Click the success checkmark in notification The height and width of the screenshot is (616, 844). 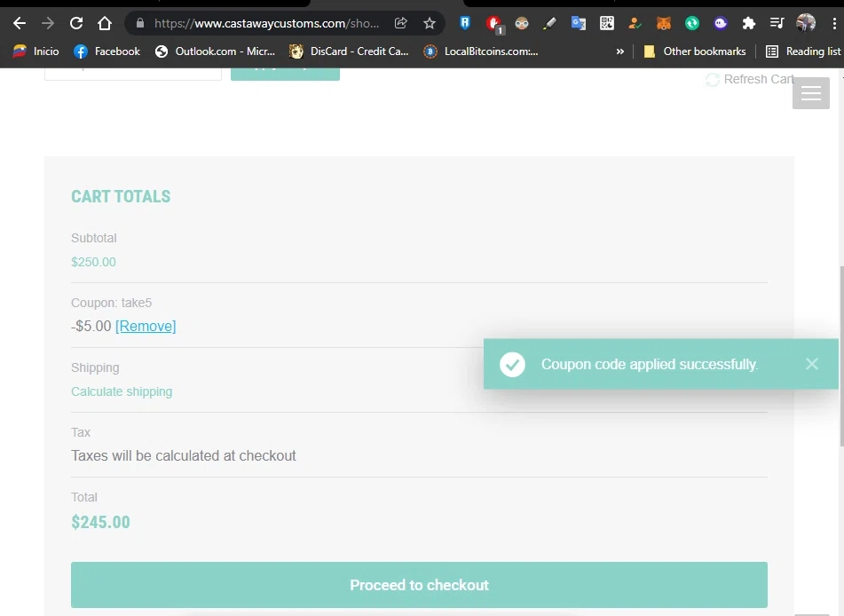pos(512,365)
